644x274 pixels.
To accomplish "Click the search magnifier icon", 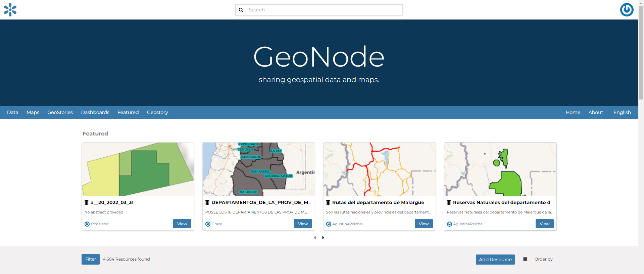I will click(241, 10).
